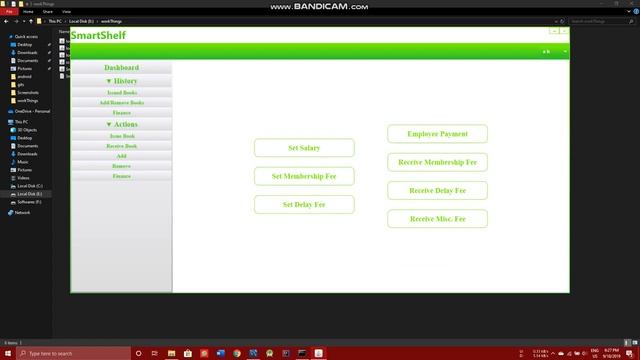Expand the Explorer ribbon chevron

tap(629, 12)
